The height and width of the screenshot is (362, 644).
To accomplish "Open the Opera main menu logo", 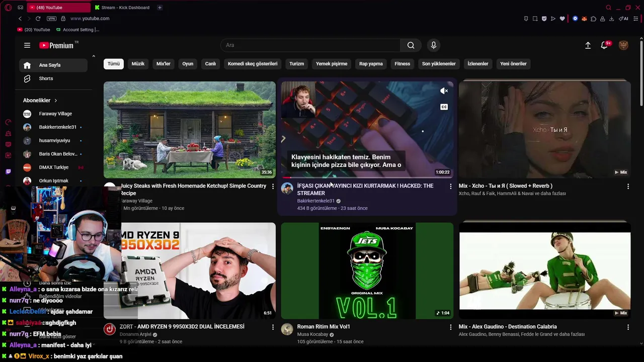I will [x=9, y=8].
